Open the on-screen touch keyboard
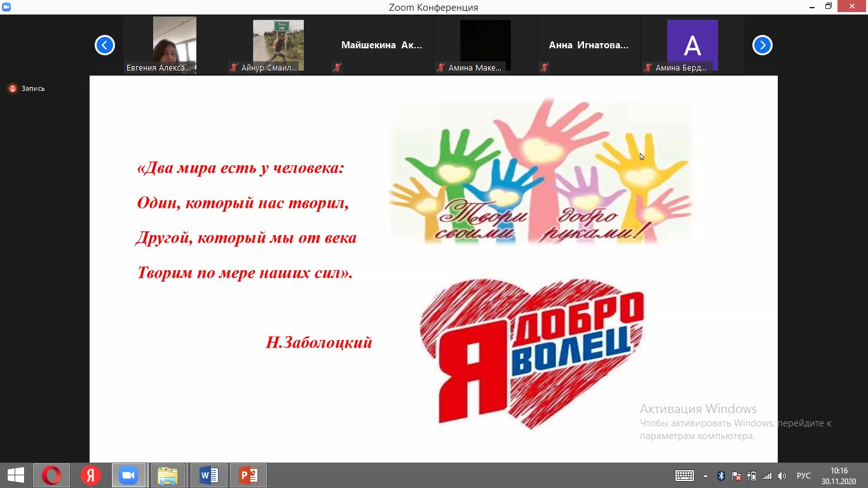The height and width of the screenshot is (488, 868). (684, 476)
